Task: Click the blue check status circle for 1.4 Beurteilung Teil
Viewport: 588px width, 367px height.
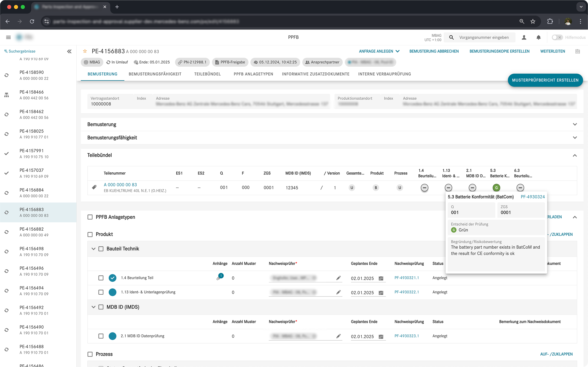Action: point(112,278)
